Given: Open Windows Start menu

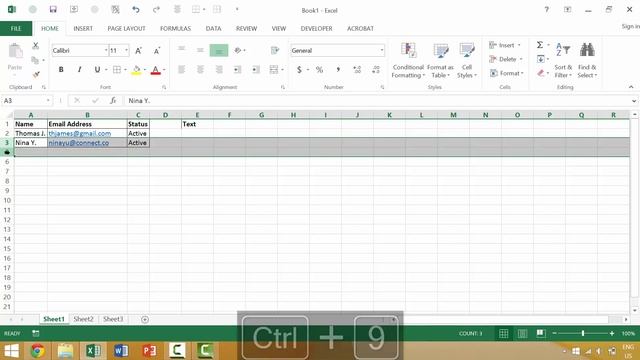Looking at the screenshot, I should [x=11, y=351].
